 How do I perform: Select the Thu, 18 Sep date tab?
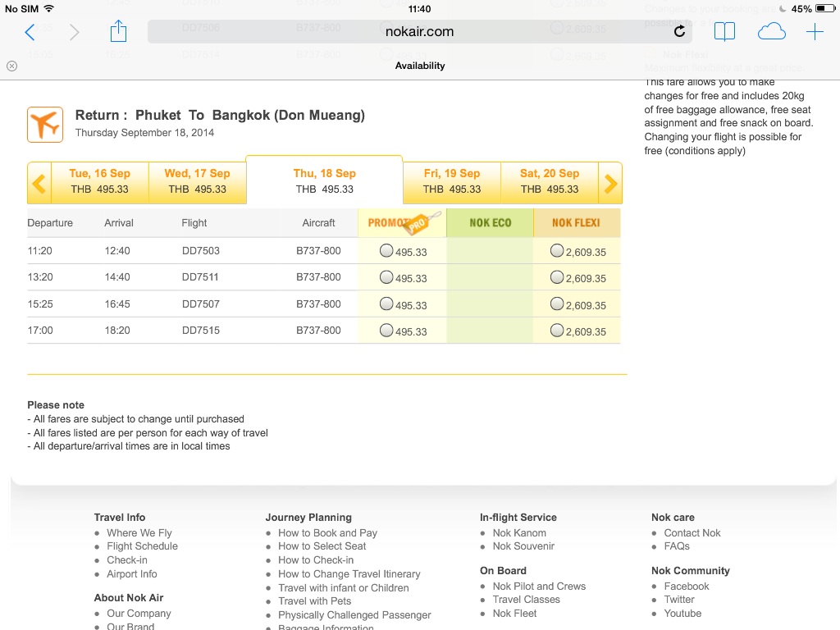(x=324, y=181)
